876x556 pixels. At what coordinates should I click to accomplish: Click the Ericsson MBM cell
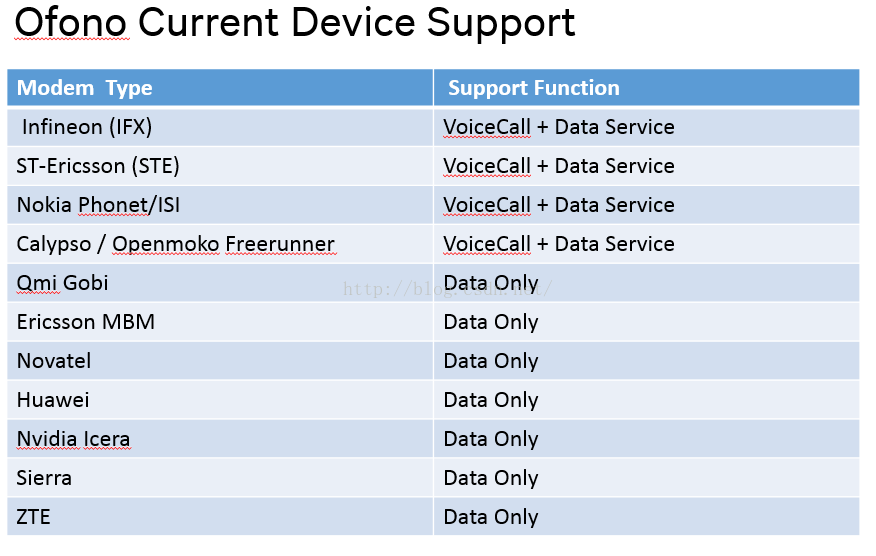click(220, 322)
